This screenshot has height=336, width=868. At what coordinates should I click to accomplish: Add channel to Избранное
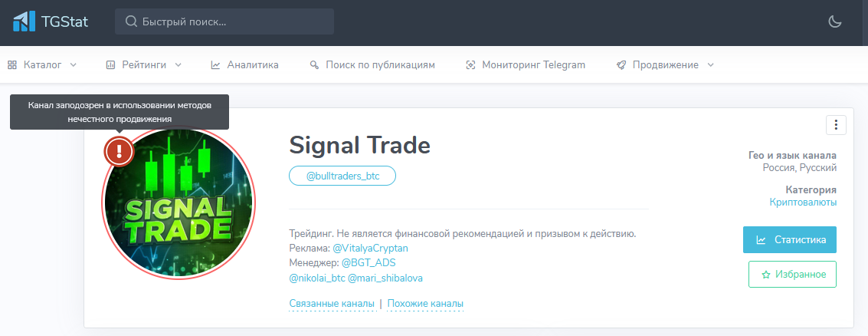[x=792, y=274]
